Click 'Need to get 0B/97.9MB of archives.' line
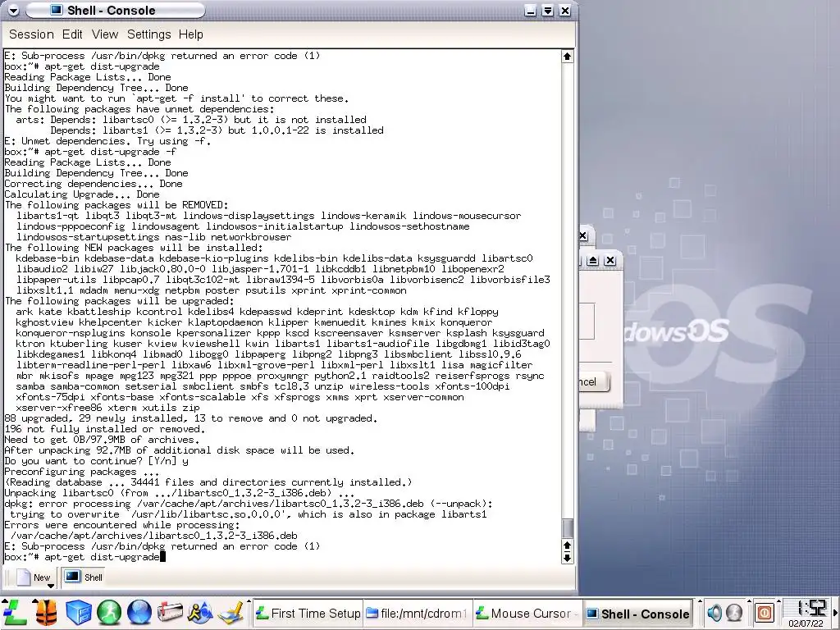This screenshot has height=630, width=840. [102, 440]
